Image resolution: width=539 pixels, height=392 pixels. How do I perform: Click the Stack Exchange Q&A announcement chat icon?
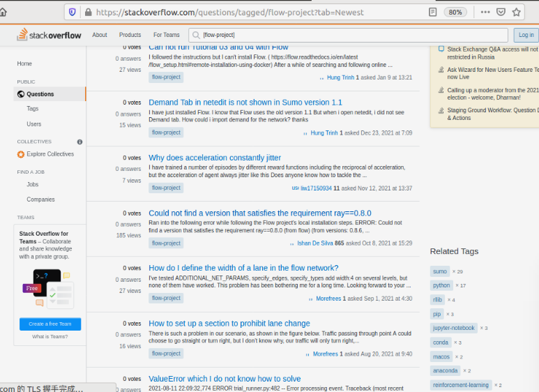(x=441, y=49)
